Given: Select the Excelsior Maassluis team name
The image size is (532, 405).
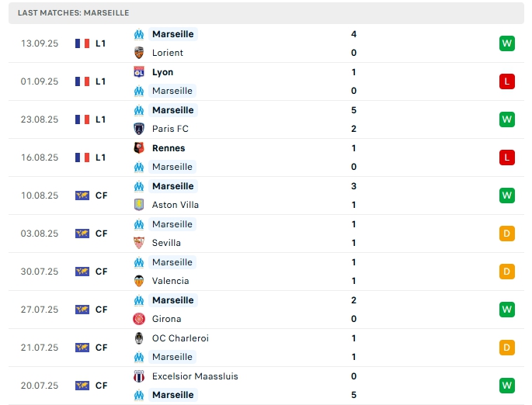Looking at the screenshot, I should point(195,376).
